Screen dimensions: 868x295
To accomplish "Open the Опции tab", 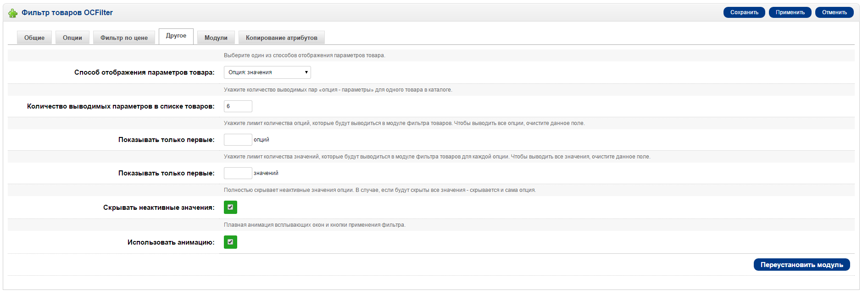I will coord(72,38).
